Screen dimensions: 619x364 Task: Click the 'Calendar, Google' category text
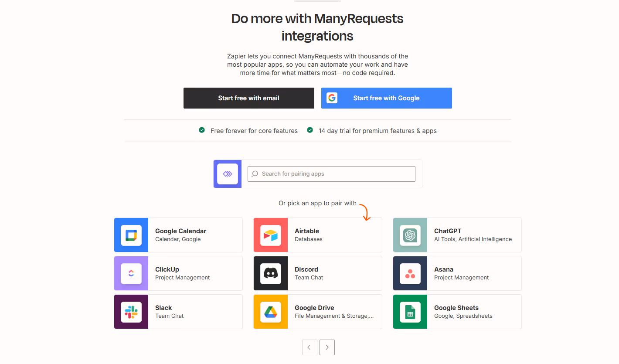pos(178,239)
